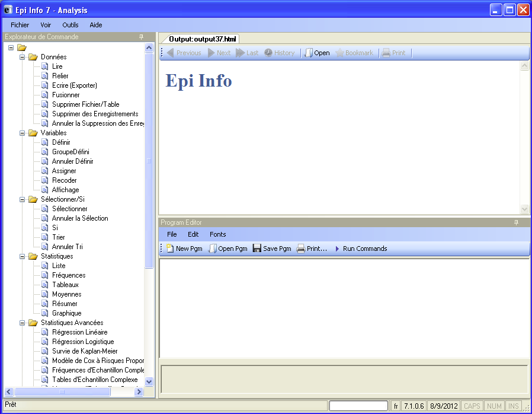Select the Si command
The width and height of the screenshot is (532, 414).
tap(55, 228)
